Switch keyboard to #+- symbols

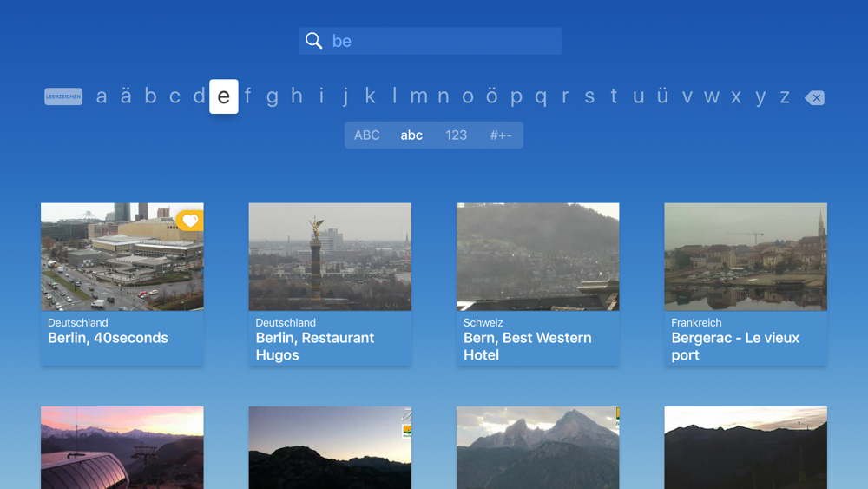click(501, 135)
